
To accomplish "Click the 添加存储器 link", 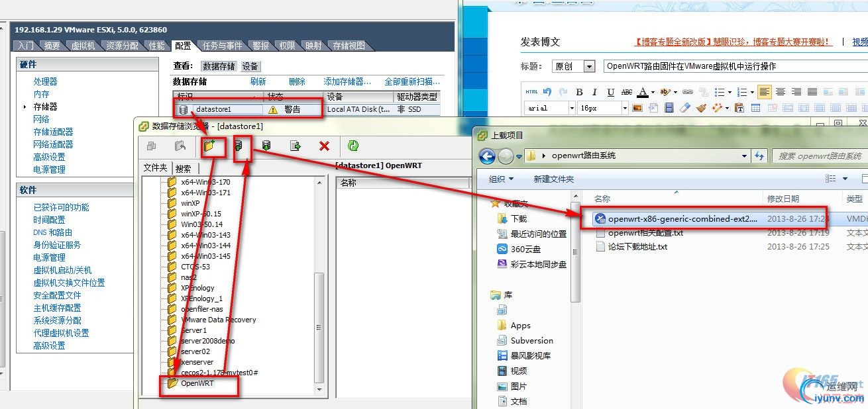I will click(x=347, y=81).
